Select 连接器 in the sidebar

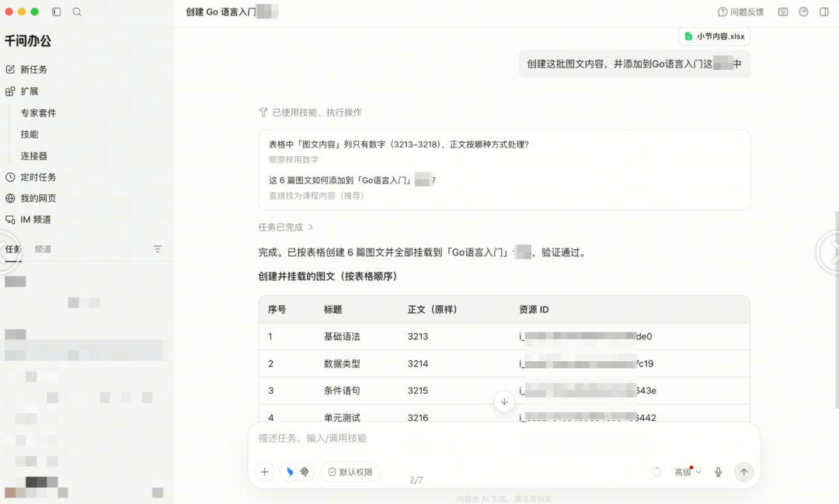[33, 156]
